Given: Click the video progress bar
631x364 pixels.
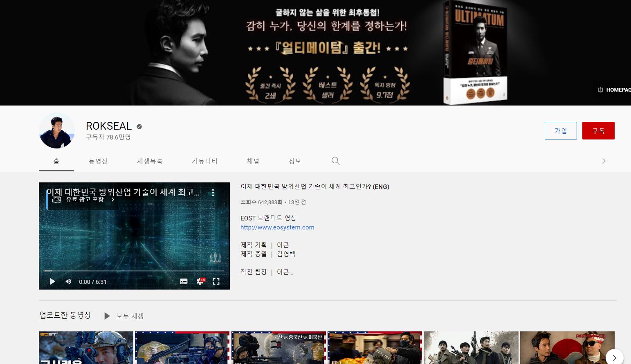Looking at the screenshot, I should coord(134,271).
